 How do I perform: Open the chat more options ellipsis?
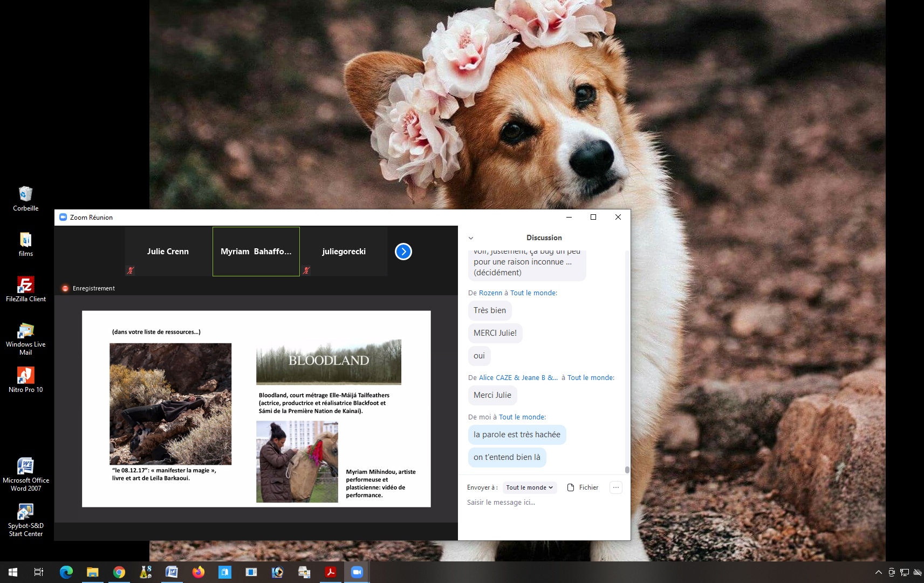click(x=615, y=487)
